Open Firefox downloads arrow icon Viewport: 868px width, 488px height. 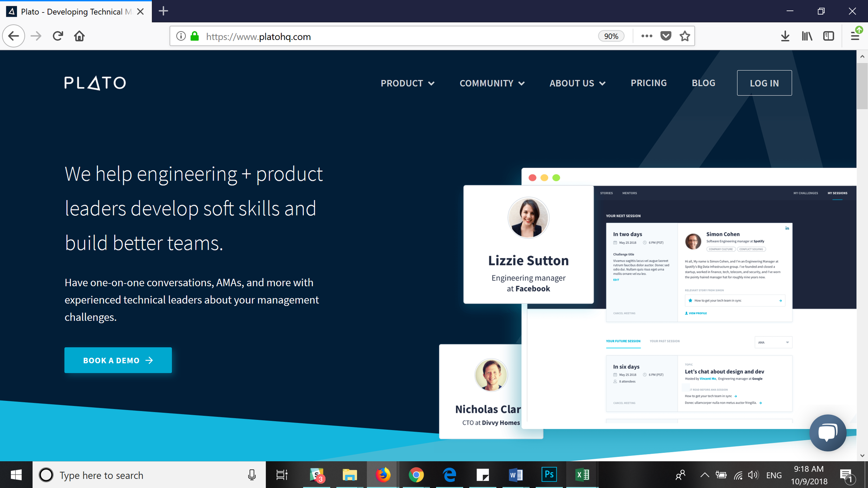point(785,36)
